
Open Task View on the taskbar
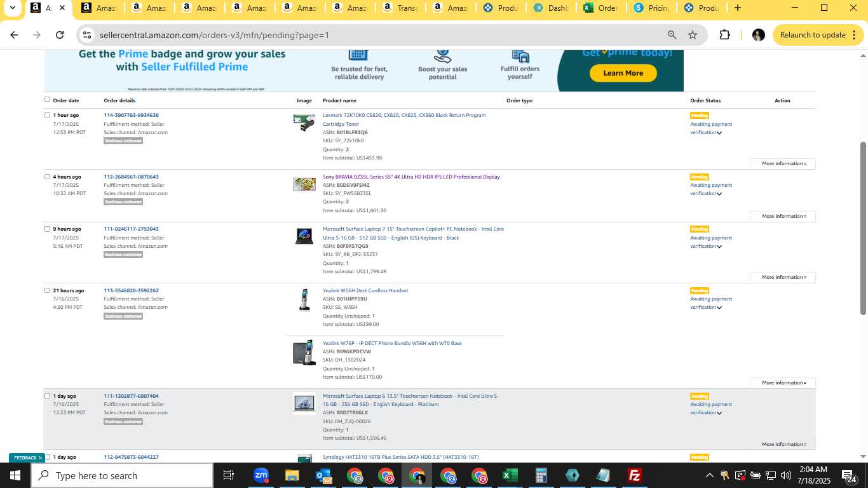pyautogui.click(x=229, y=475)
